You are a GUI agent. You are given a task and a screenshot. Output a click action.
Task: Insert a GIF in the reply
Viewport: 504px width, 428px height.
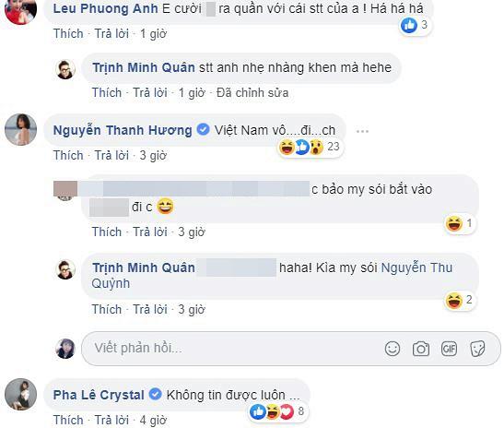pyautogui.click(x=449, y=349)
